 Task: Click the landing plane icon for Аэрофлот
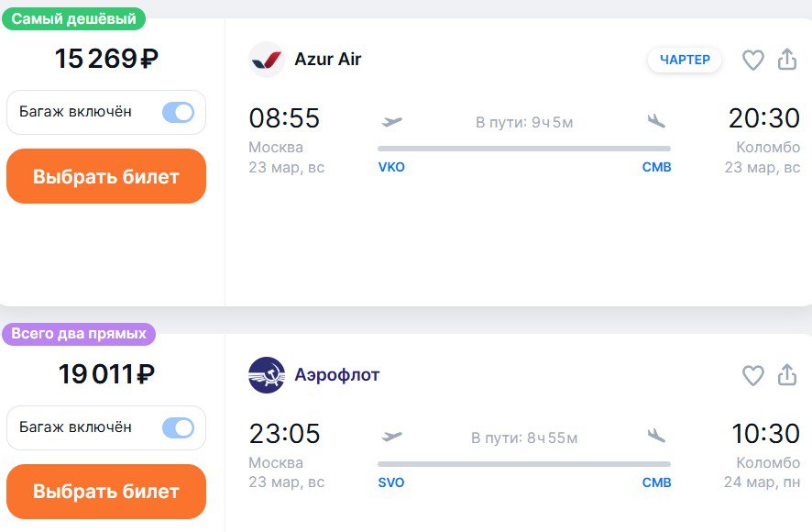[x=656, y=436]
